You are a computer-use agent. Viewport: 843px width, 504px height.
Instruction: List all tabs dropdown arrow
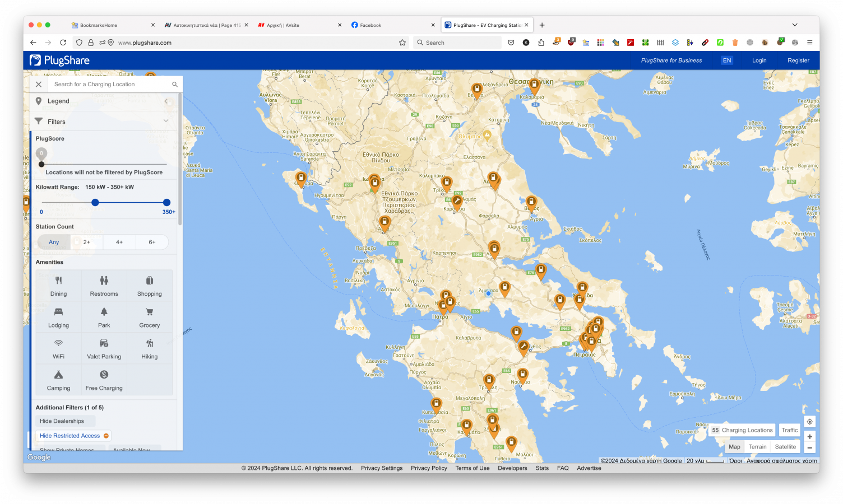[x=795, y=25]
